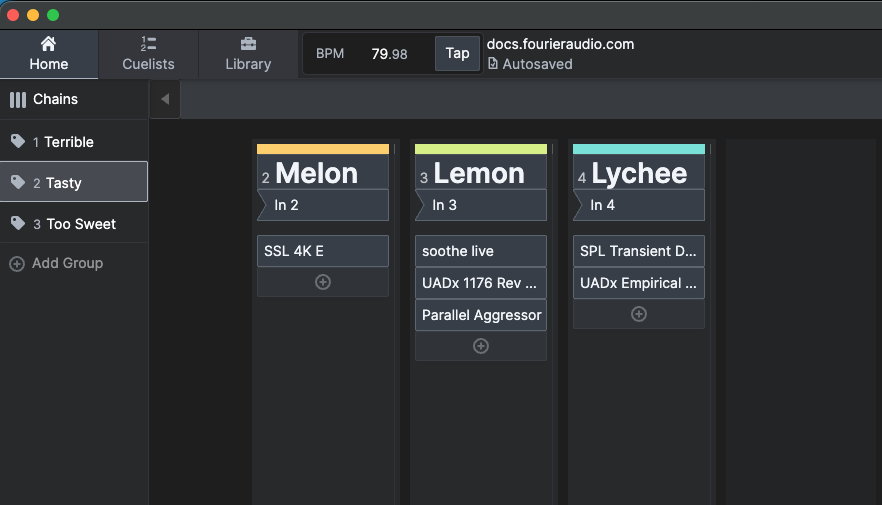Click the Chains columns icon
Viewport: 882px width, 505px height.
[18, 100]
